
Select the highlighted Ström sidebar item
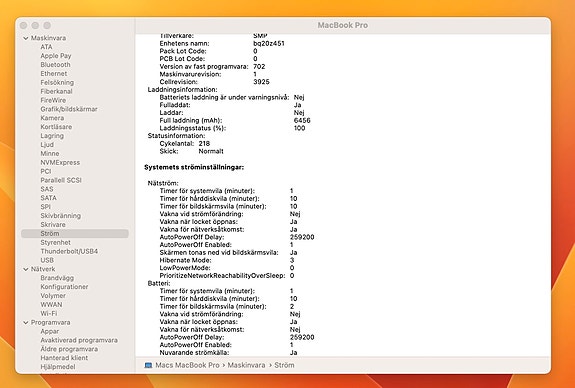point(75,234)
